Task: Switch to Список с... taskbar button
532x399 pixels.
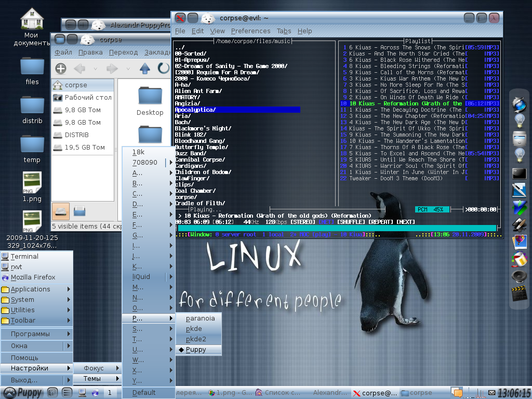Action: pyautogui.click(x=278, y=393)
